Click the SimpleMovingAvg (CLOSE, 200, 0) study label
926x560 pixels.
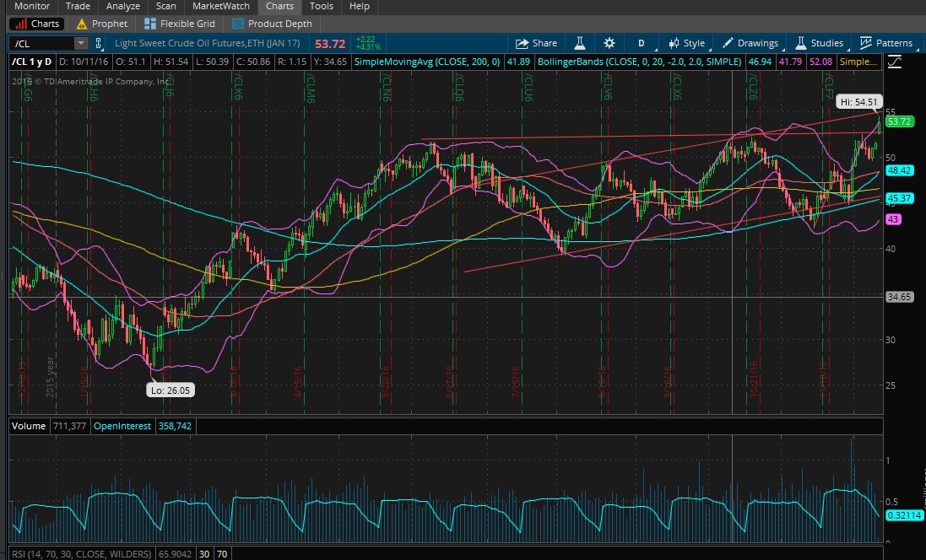427,62
